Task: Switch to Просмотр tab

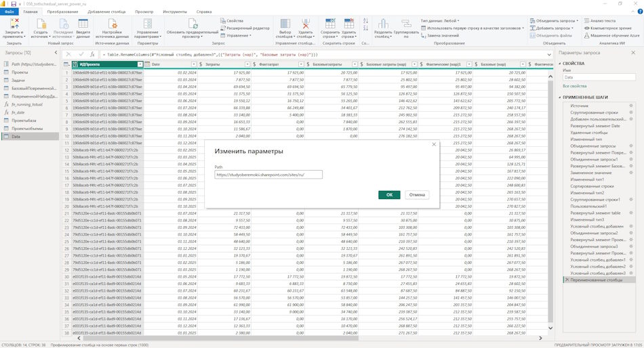Action: [x=144, y=12]
